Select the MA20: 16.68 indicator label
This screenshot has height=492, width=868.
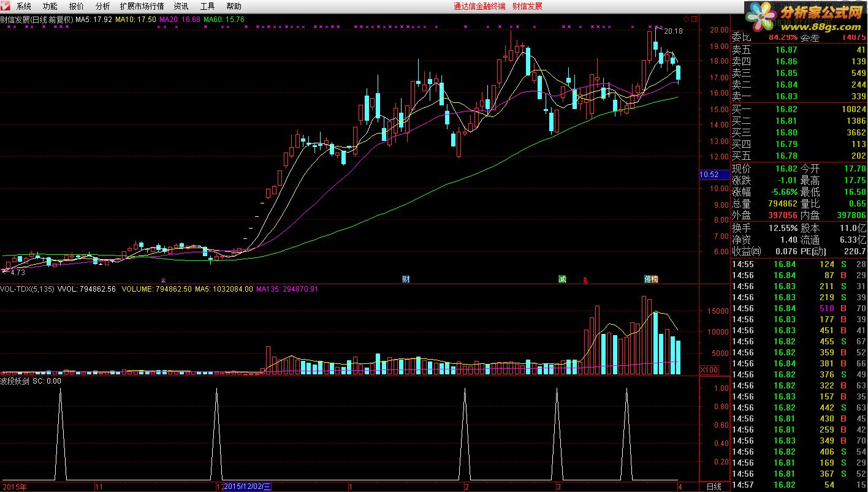[x=180, y=20]
